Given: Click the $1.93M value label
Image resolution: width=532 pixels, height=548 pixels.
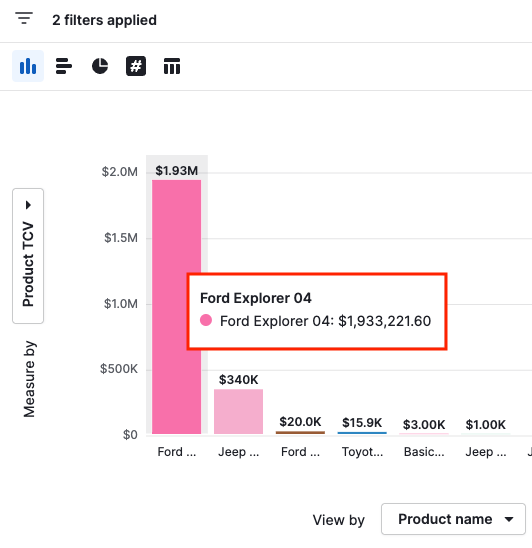Looking at the screenshot, I should (177, 171).
